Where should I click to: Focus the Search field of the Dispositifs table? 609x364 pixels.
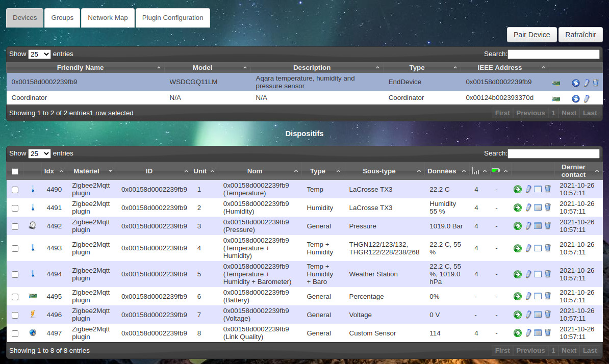[x=553, y=153]
